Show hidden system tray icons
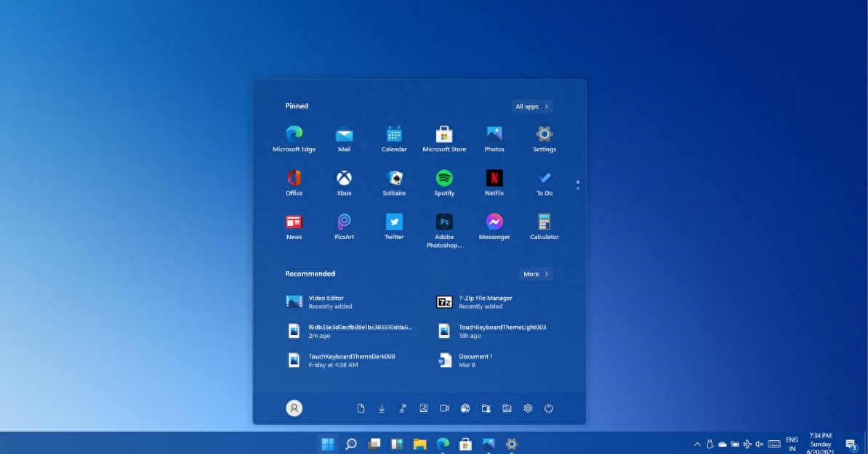Screen dimensions: 868x454 698,444
